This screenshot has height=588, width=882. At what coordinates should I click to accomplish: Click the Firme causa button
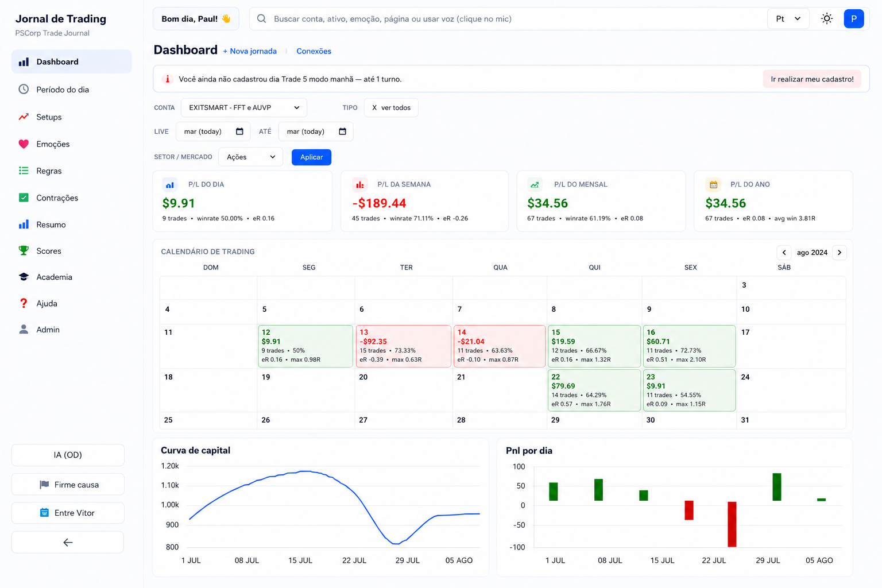click(x=68, y=485)
